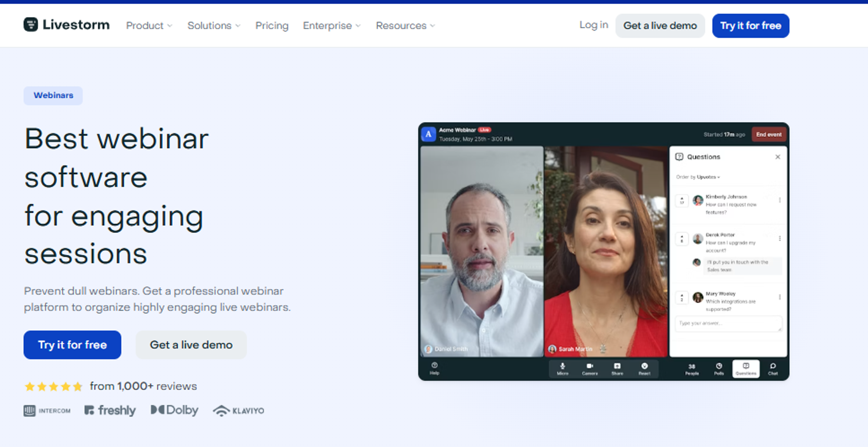
Task: Toggle the Camera button
Action: (x=590, y=369)
